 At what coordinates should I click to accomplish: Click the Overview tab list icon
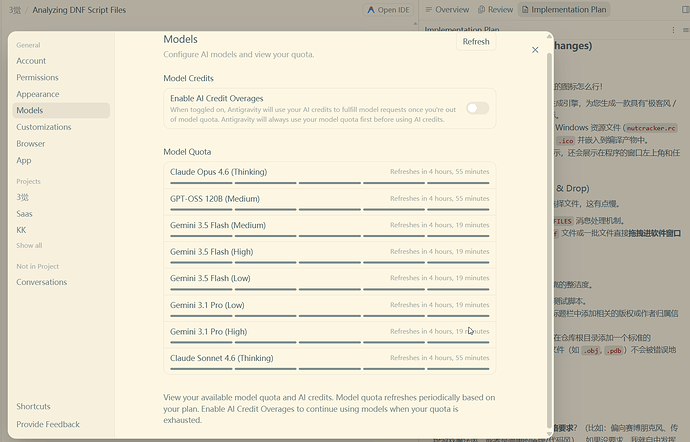click(429, 9)
